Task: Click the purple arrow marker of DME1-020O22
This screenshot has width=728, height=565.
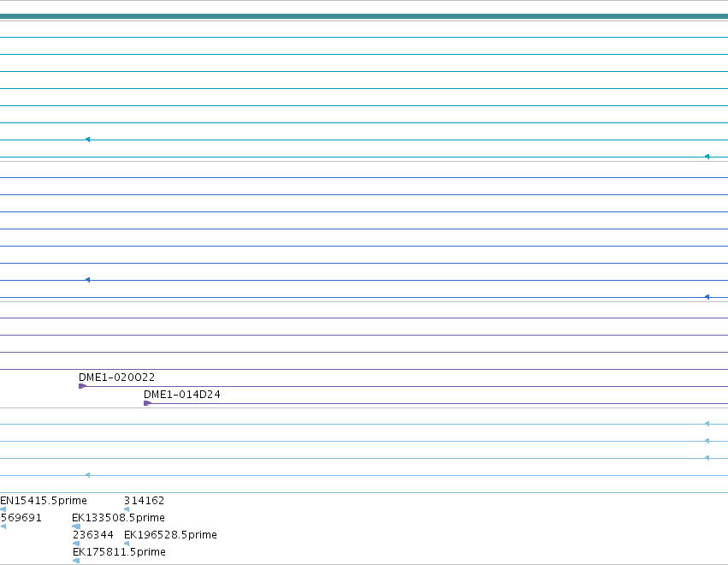Action: [x=83, y=386]
